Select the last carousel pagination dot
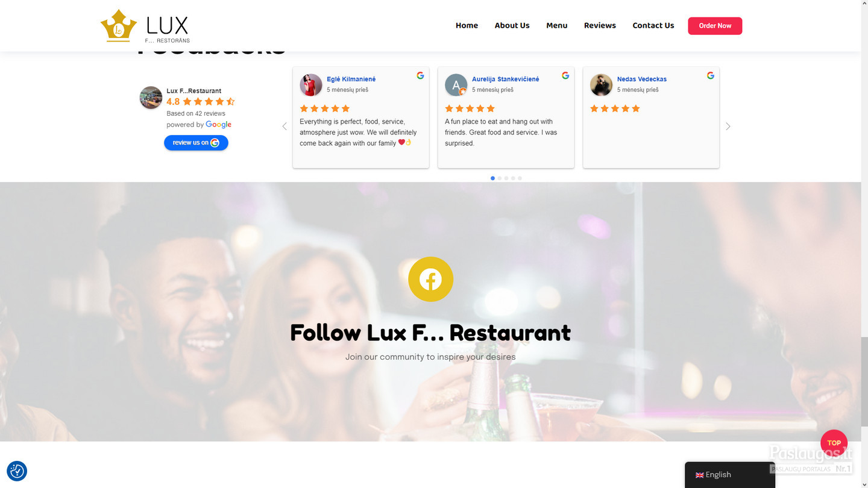 [520, 178]
